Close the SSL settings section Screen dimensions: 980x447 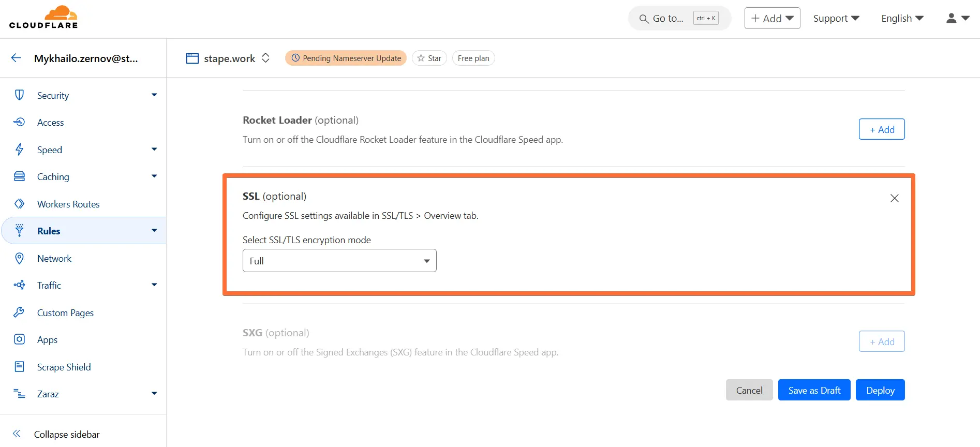pos(894,198)
